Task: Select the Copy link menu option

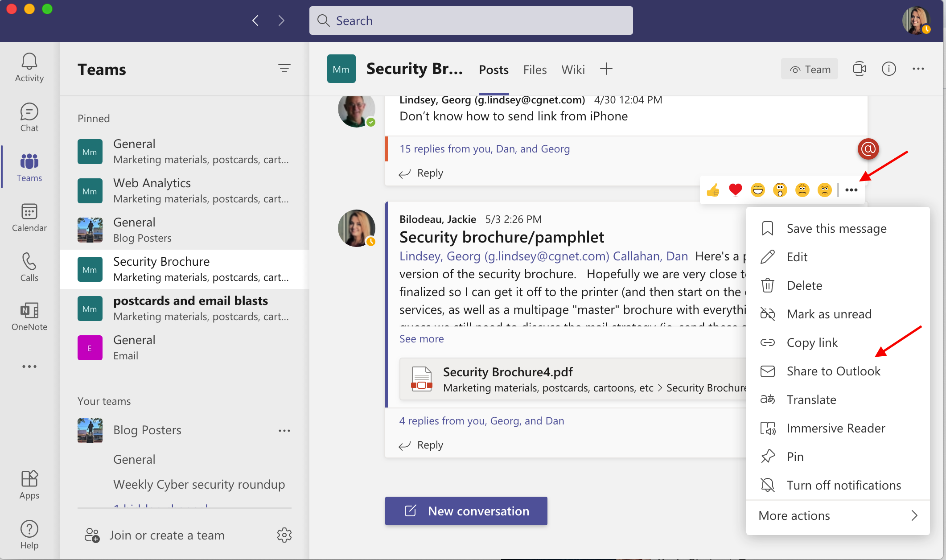Action: [812, 342]
